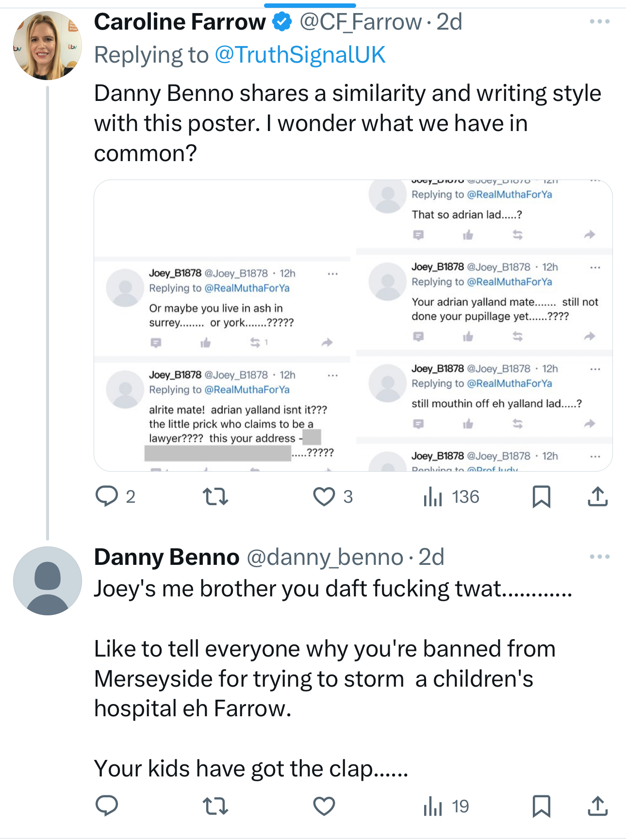Screen dimensions: 626x840
Task: Share Danny Benno's tweet
Action: point(597,806)
